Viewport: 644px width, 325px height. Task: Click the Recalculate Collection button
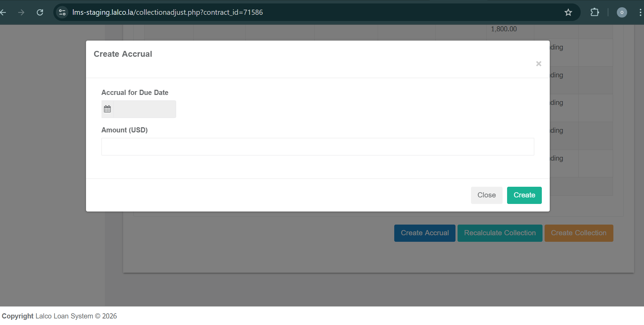(500, 233)
